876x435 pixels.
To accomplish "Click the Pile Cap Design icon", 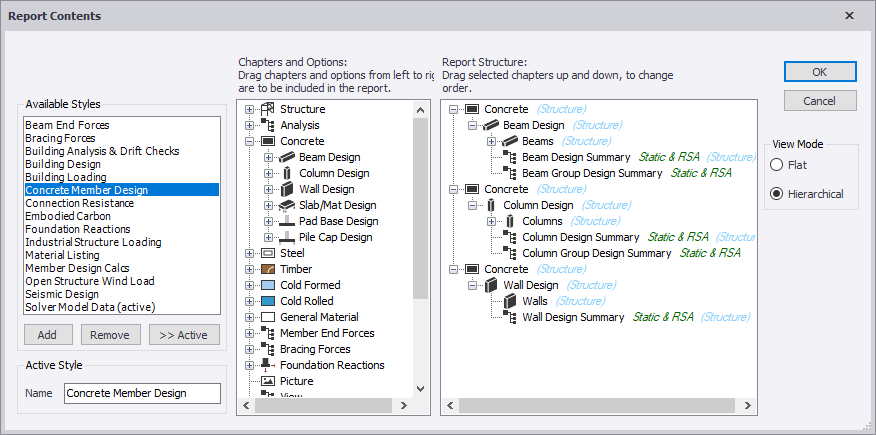I will 286,237.
